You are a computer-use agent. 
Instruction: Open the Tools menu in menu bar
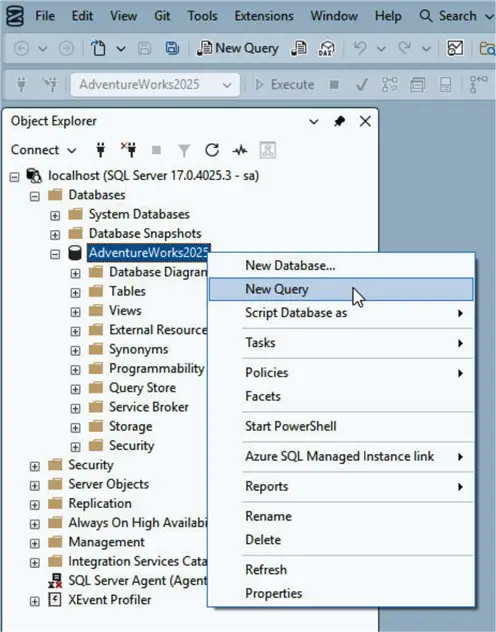point(202,16)
